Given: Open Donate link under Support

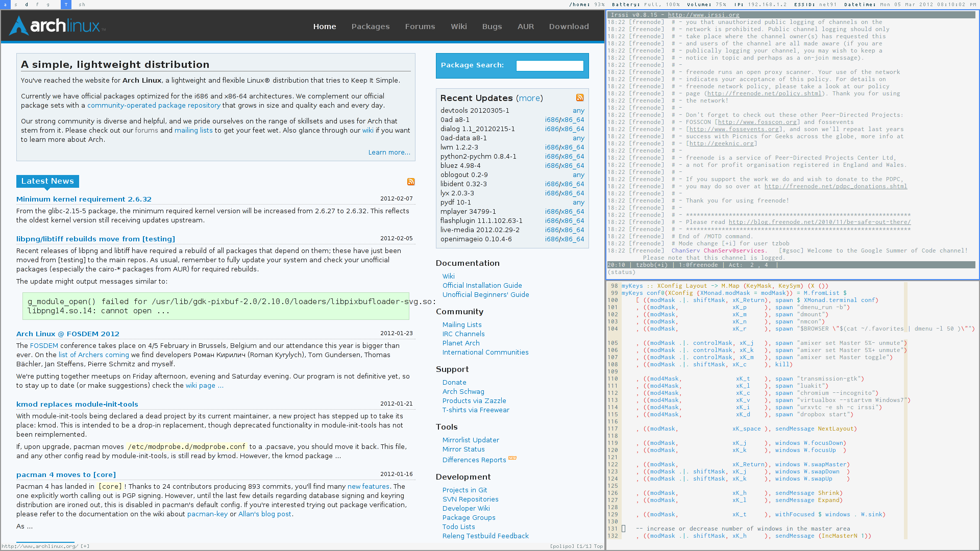Looking at the screenshot, I should click(x=454, y=383).
